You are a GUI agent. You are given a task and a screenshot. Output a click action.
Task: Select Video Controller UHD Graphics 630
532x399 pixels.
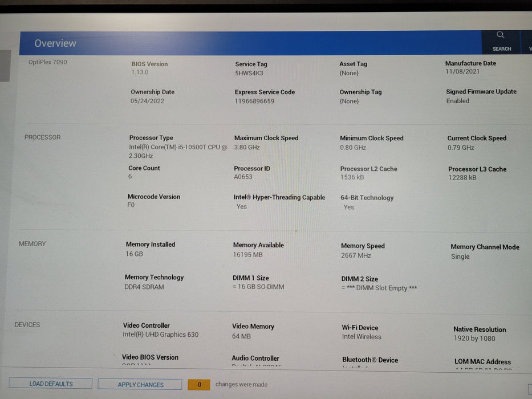tap(160, 335)
